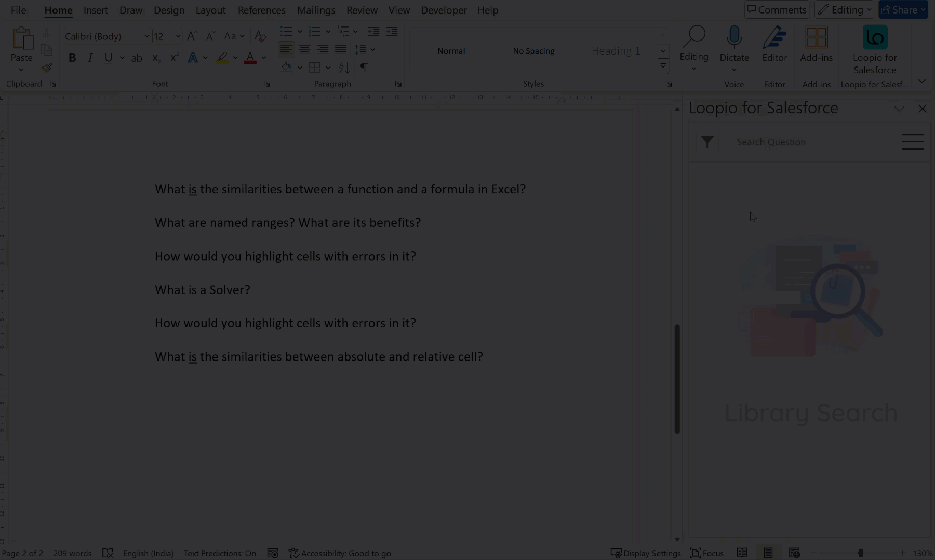The image size is (935, 560).
Task: Click the Paste clipboard icon
Action: click(x=22, y=38)
